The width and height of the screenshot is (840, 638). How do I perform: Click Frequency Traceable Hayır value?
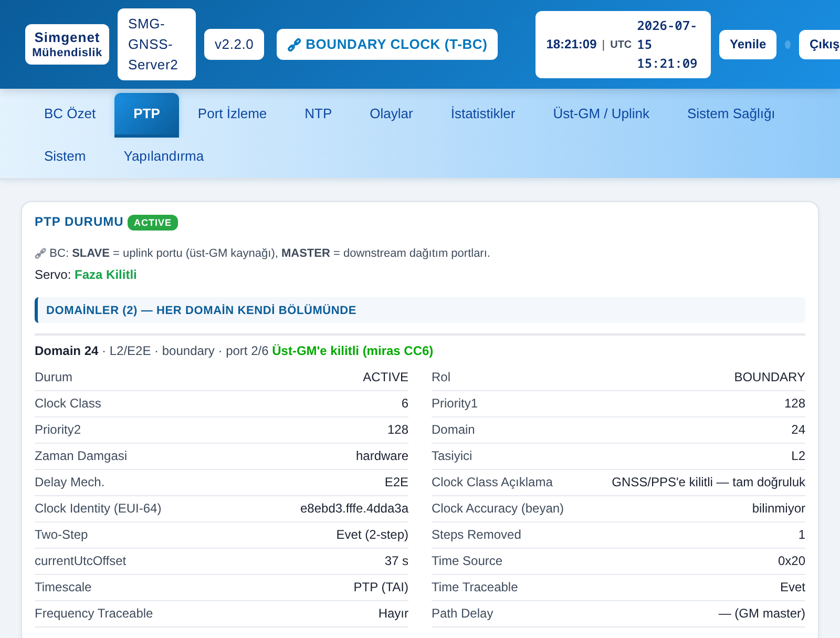(x=393, y=613)
